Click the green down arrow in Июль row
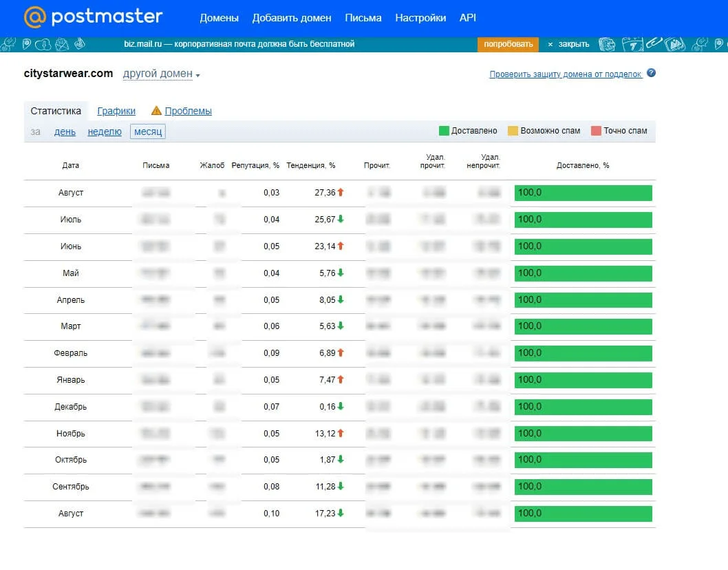Viewport: 728px width, 570px height. [341, 220]
